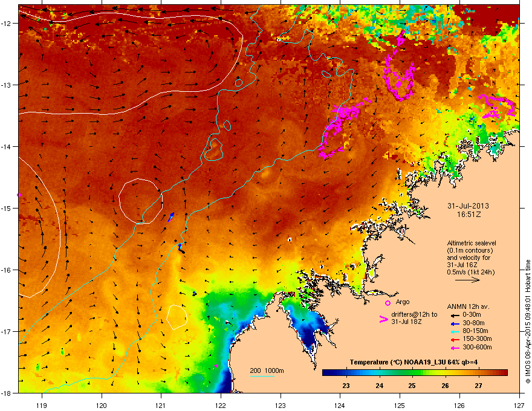This screenshot has width=532, height=411.
Task: Click the 0-30m depth label
Action: pos(472,315)
